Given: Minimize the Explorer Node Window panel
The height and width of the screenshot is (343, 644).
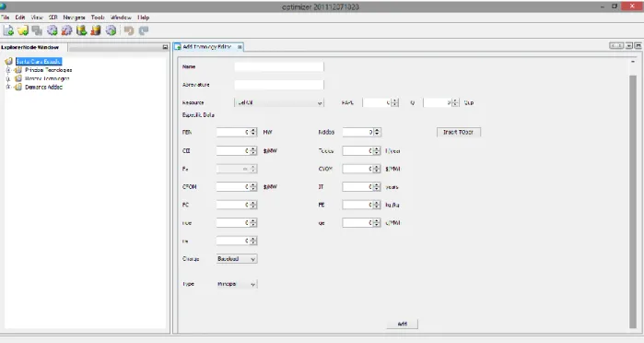Looking at the screenshot, I should [165, 47].
